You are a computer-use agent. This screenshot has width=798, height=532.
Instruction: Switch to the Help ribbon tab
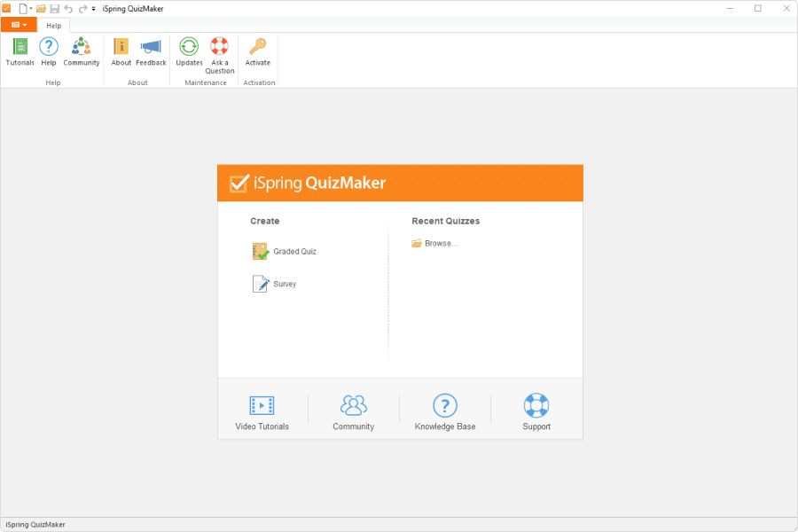[53, 25]
